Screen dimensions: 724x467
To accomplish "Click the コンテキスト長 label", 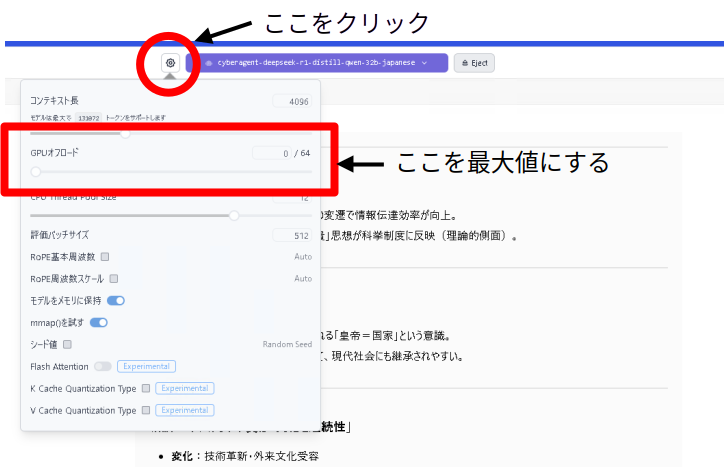I will click(54, 100).
